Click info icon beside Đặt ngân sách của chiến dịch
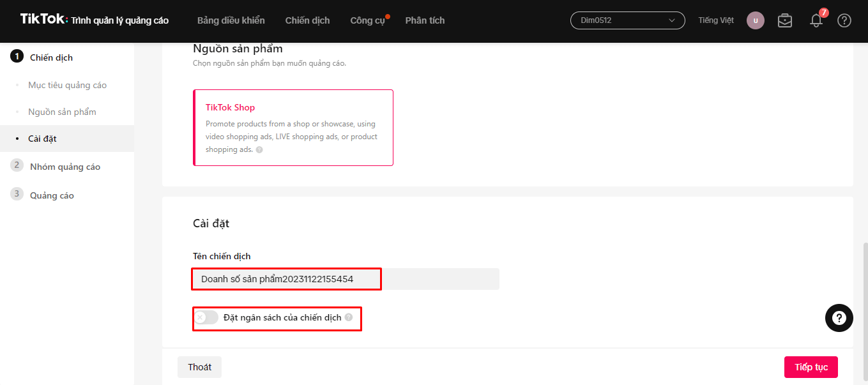The image size is (868, 385). tap(348, 317)
